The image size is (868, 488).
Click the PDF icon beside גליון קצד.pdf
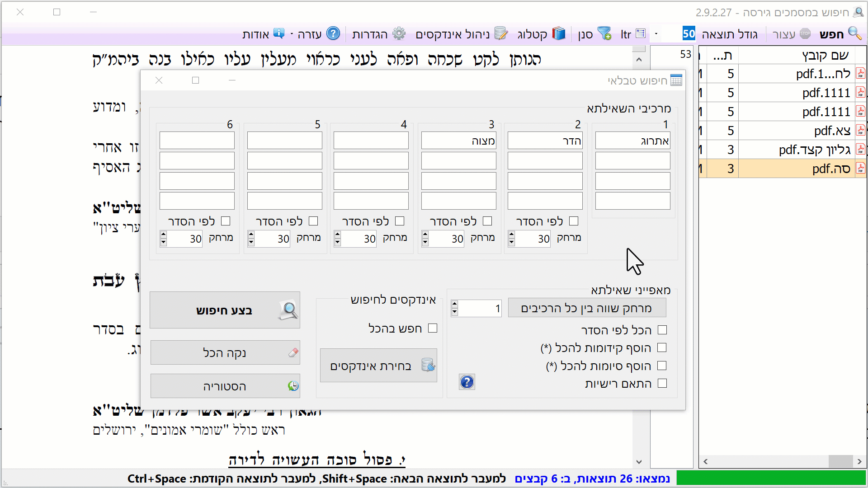point(862,149)
